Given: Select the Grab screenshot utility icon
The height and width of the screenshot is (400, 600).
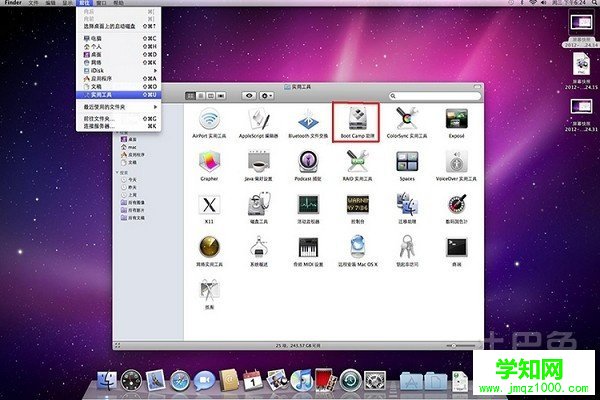Looking at the screenshot, I should click(x=209, y=290).
